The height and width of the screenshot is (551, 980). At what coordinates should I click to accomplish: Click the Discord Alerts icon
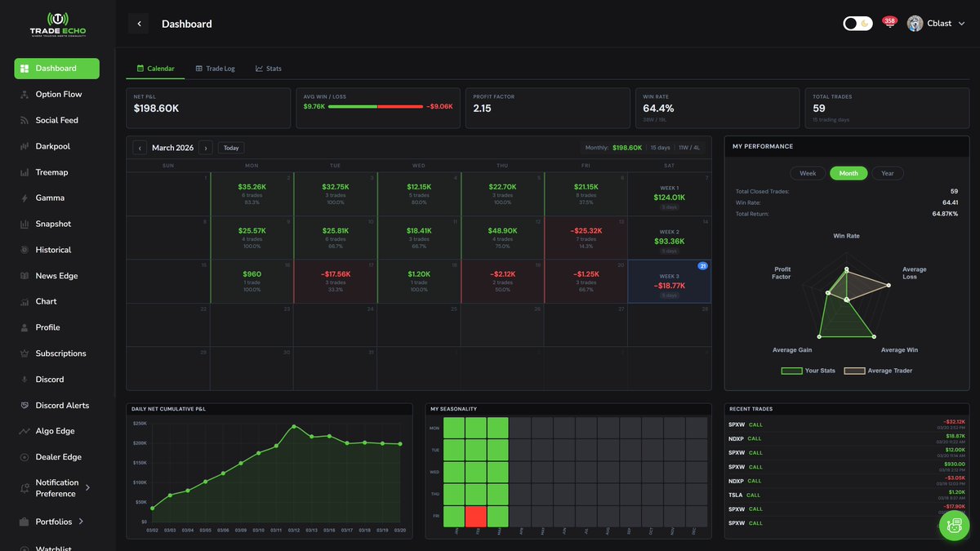[x=24, y=406]
